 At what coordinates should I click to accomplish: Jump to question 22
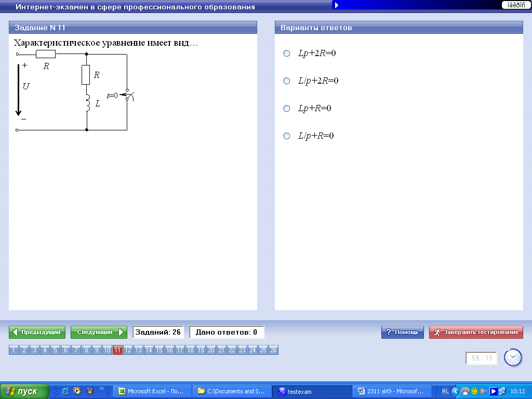click(x=232, y=350)
